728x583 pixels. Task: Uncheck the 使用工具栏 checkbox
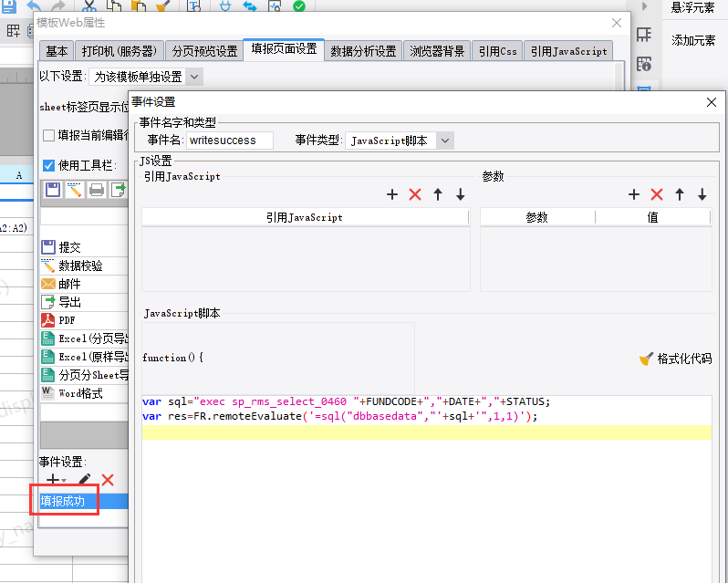48,165
